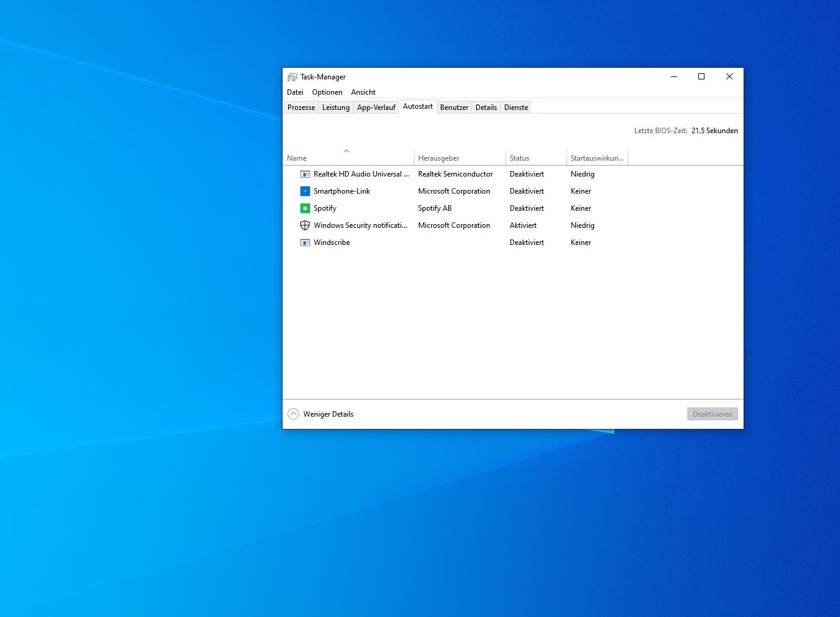840x617 pixels.
Task: Collapse view with Weniger Details arrow
Action: tap(293, 414)
